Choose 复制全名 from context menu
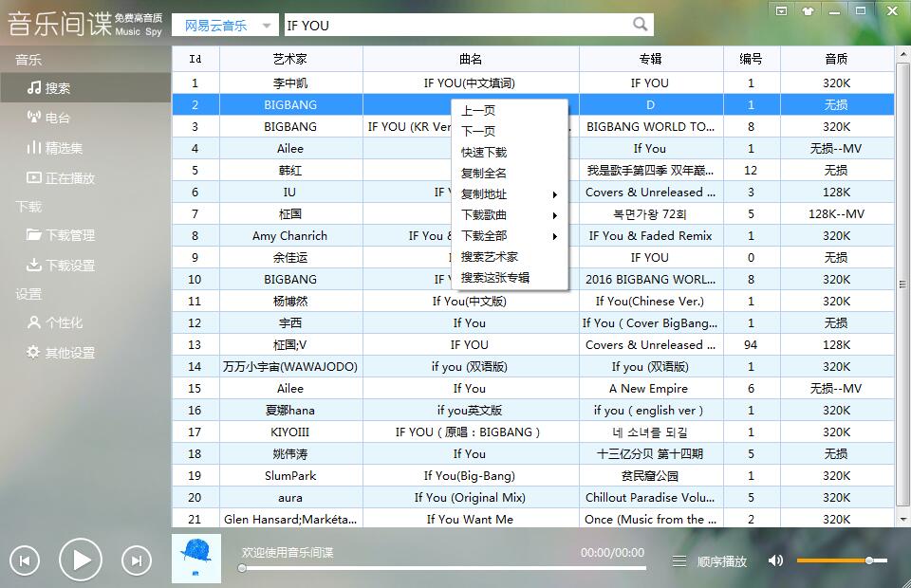 (x=510, y=173)
